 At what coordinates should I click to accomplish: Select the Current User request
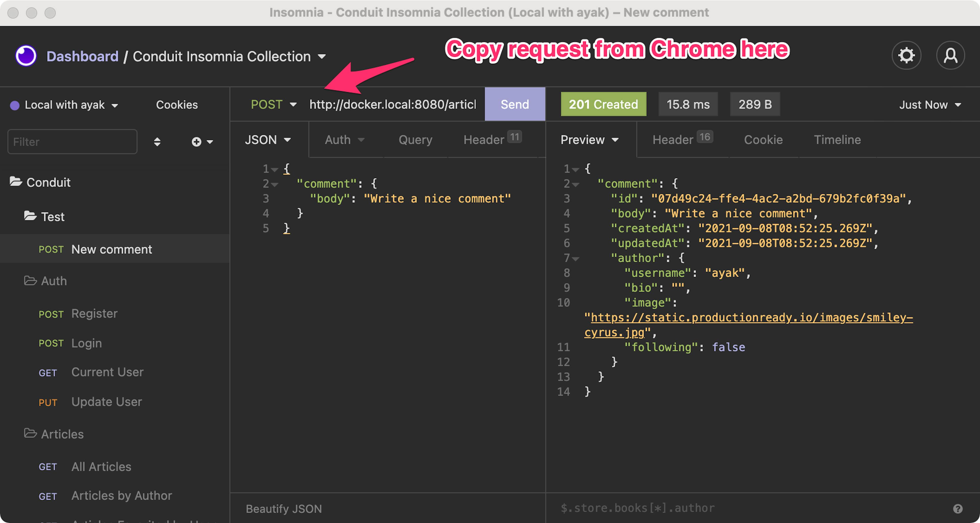115,372
